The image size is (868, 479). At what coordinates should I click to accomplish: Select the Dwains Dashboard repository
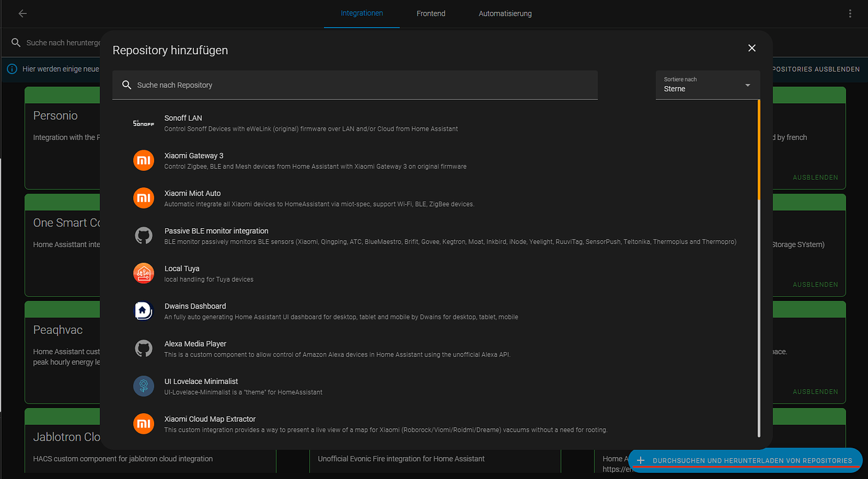pyautogui.click(x=434, y=311)
